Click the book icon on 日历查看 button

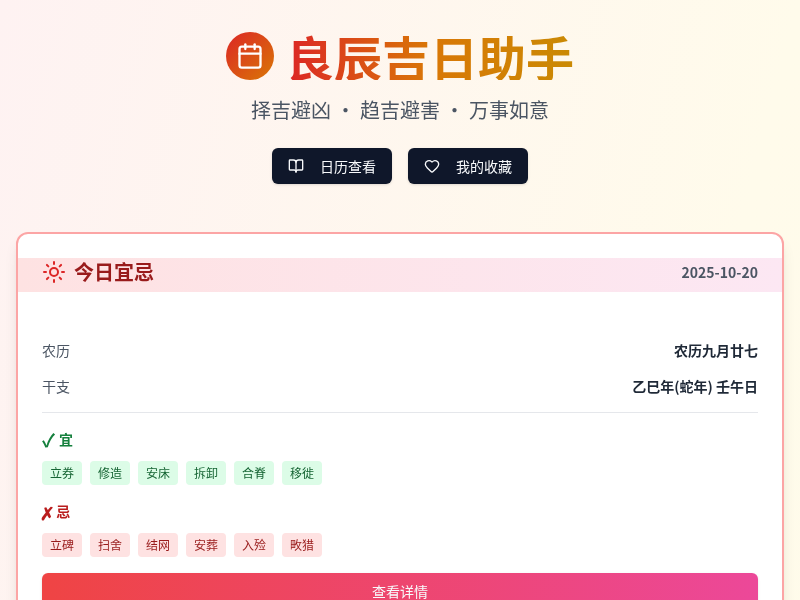tap(295, 166)
